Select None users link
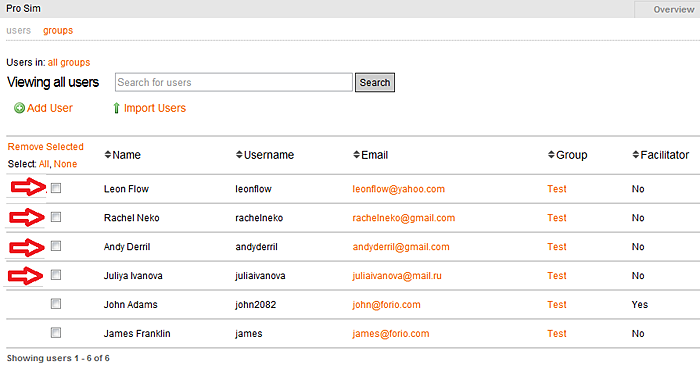Screen dimensions: 700x376 tap(65, 164)
